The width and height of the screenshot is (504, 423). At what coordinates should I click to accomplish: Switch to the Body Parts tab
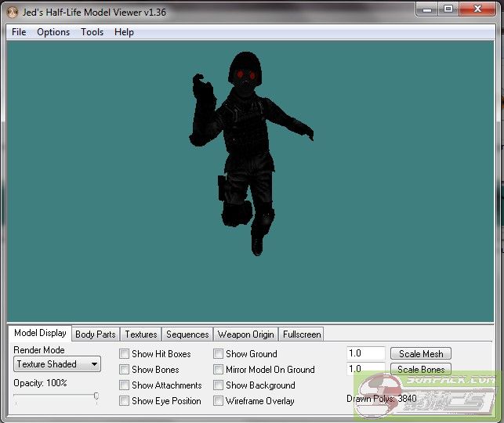point(96,334)
